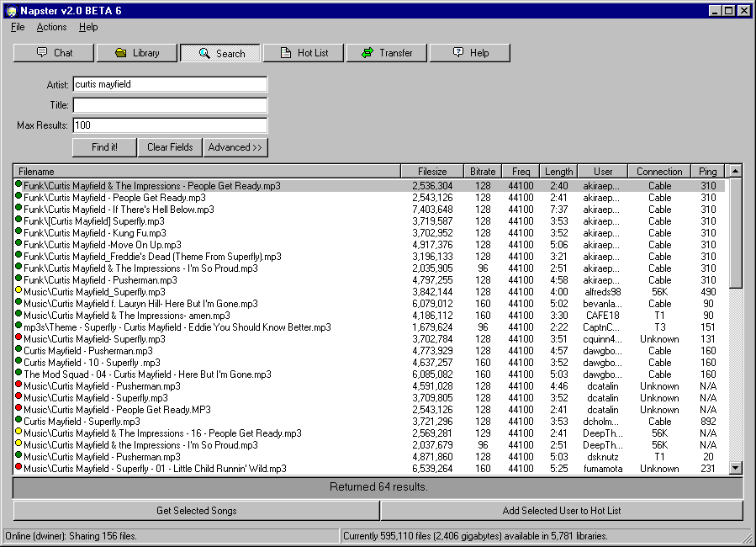Switch to the Library tab
756x547 pixels.
click(x=137, y=53)
